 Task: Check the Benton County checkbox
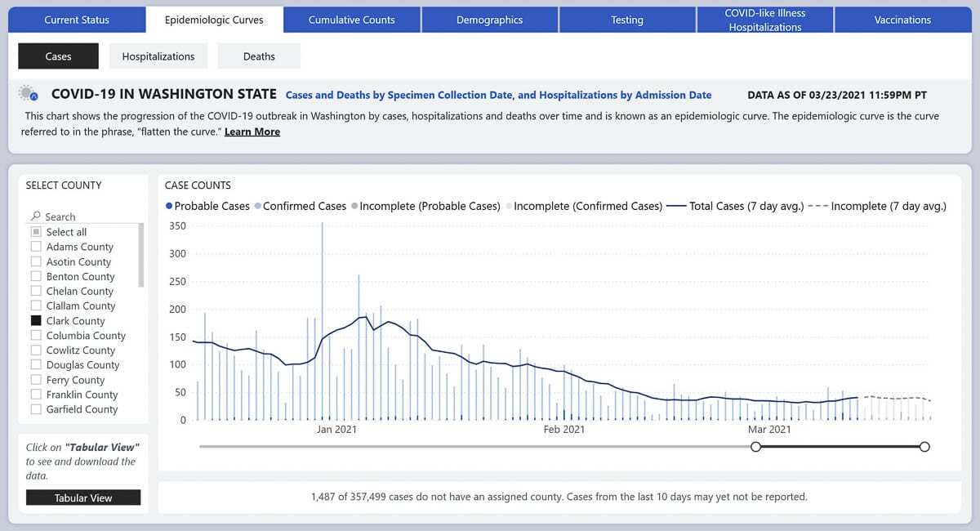tap(36, 277)
